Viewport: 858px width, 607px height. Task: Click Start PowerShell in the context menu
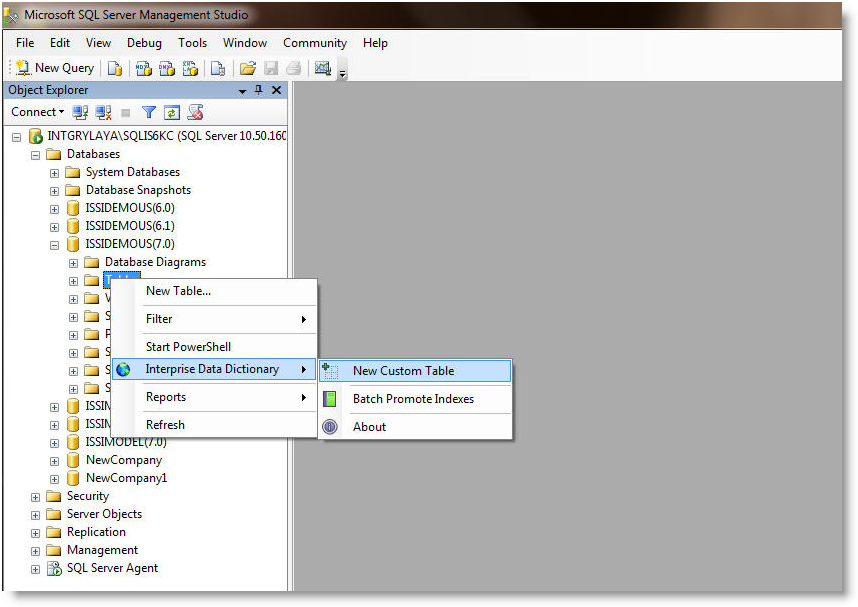pos(188,347)
